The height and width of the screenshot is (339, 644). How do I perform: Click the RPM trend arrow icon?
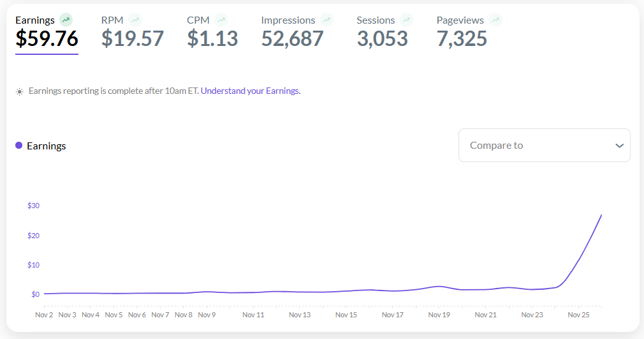point(135,20)
